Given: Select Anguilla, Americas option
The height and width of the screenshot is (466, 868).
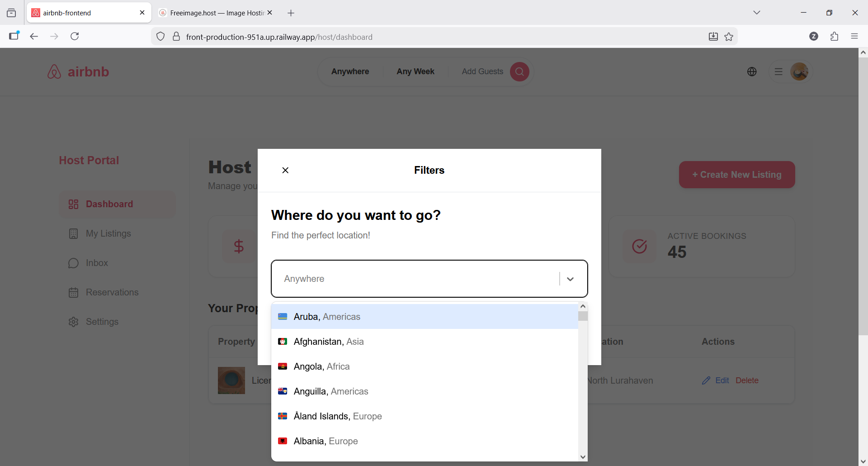Looking at the screenshot, I should point(425,391).
